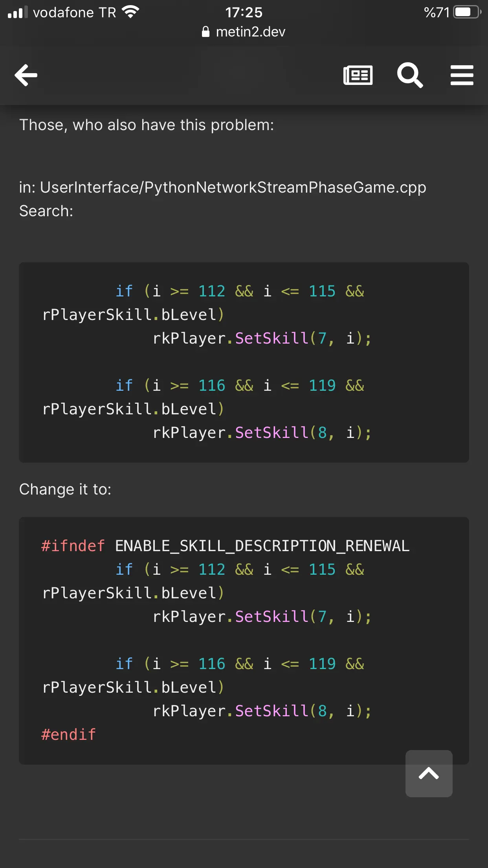Open search with the magnifier icon

409,75
